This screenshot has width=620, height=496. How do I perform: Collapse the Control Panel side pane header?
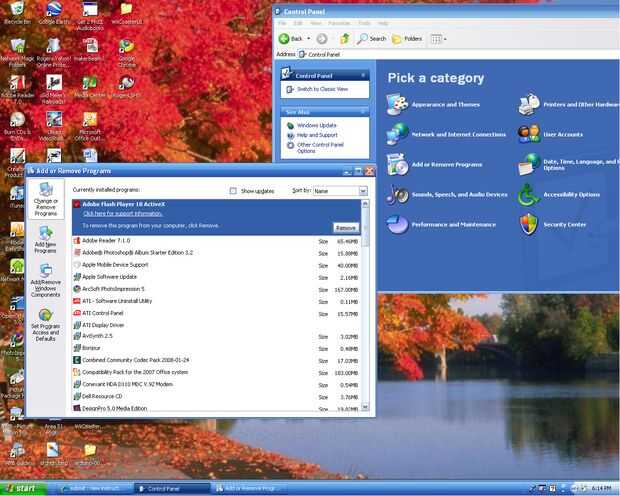point(325,75)
